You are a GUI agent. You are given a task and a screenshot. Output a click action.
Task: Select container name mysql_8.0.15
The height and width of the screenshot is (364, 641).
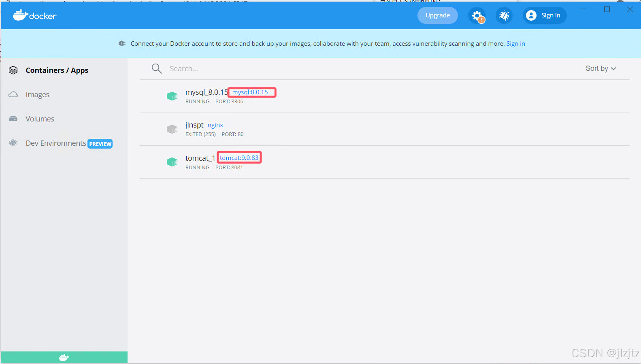[207, 92]
